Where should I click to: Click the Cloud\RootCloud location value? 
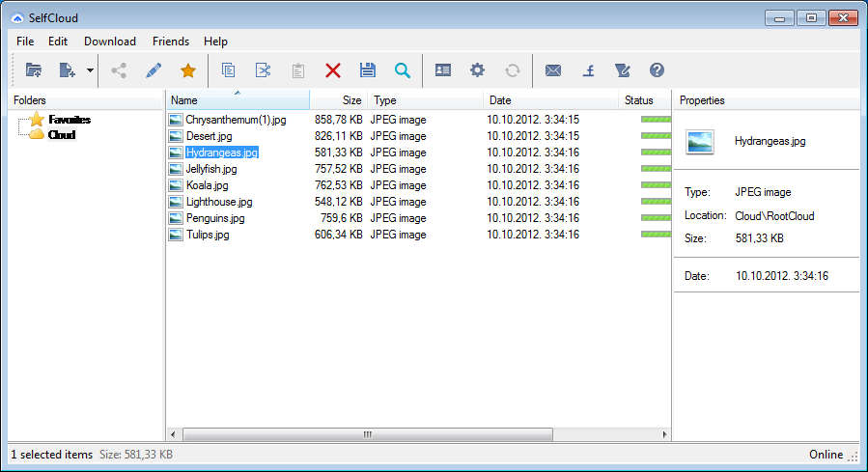(774, 216)
